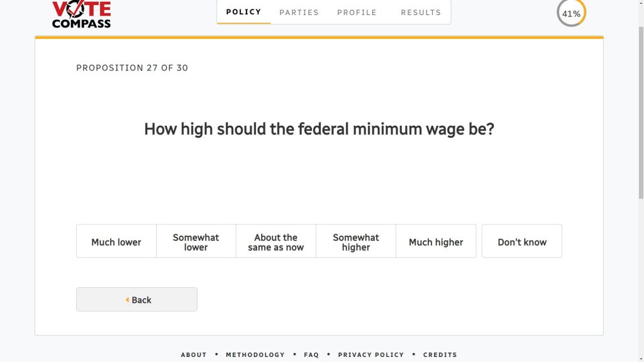The height and width of the screenshot is (362, 644).
Task: Click the 41% progress circle
Action: point(571,13)
